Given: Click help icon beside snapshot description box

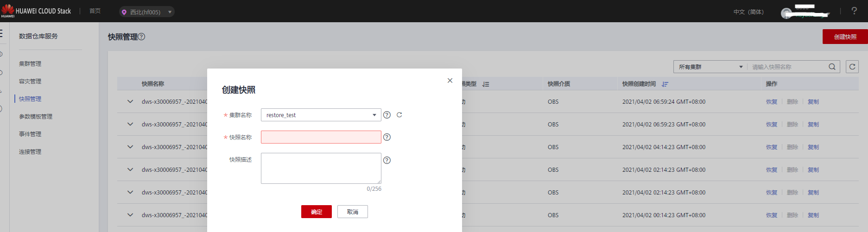Looking at the screenshot, I should pos(387,160).
